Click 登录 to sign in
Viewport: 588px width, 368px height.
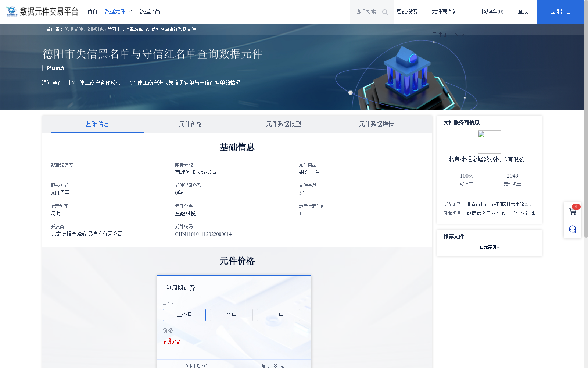click(x=523, y=11)
